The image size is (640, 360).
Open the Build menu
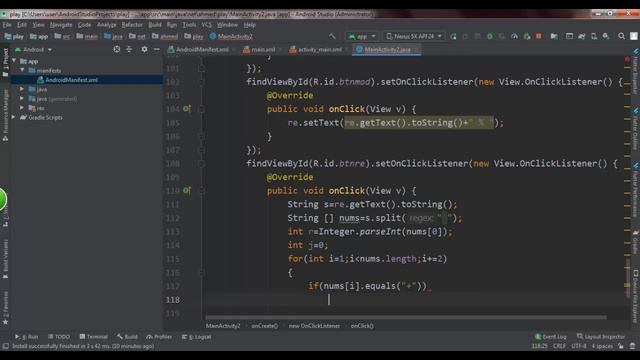[x=155, y=25]
